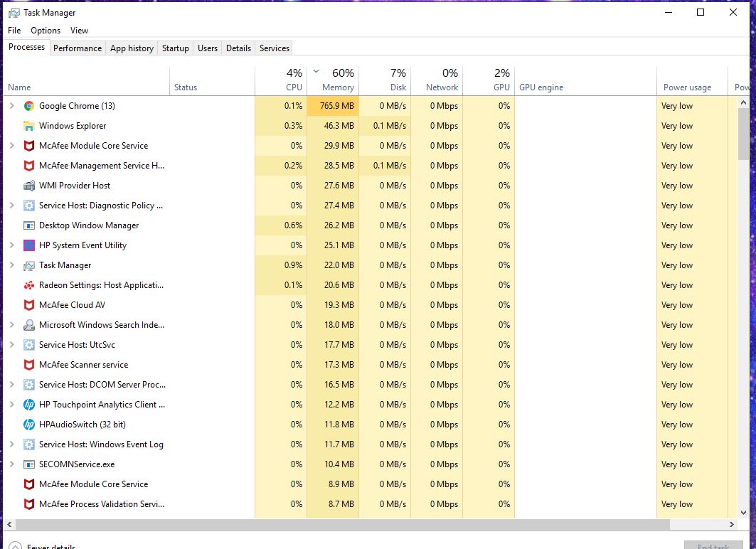Expand Service Host: Diagnostic Policy row
Image resolution: width=756 pixels, height=549 pixels.
click(12, 206)
